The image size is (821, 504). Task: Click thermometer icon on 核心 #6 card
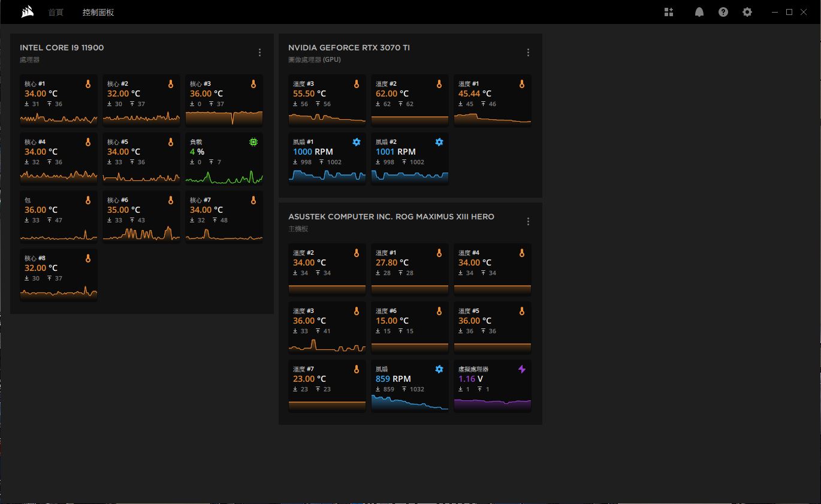(171, 200)
